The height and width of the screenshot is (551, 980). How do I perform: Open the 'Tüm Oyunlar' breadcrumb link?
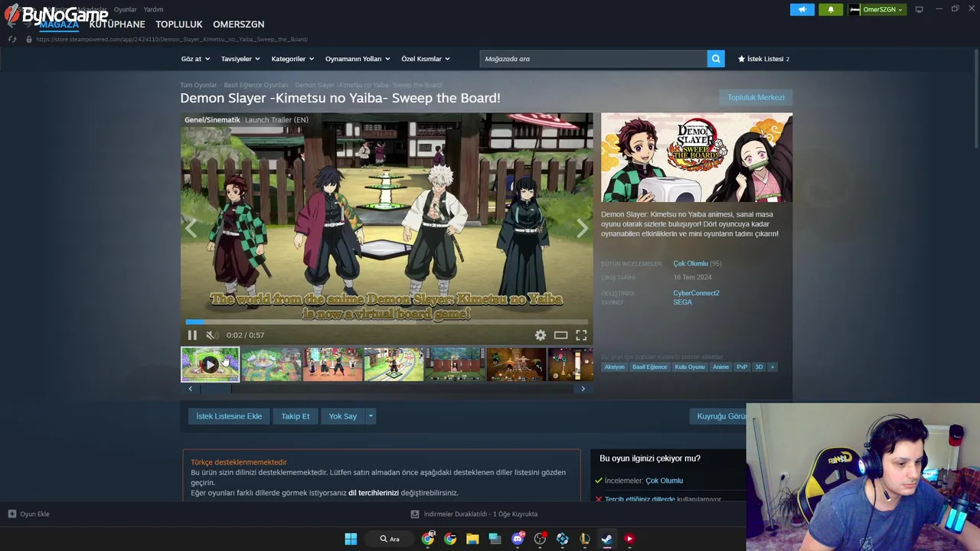[198, 85]
